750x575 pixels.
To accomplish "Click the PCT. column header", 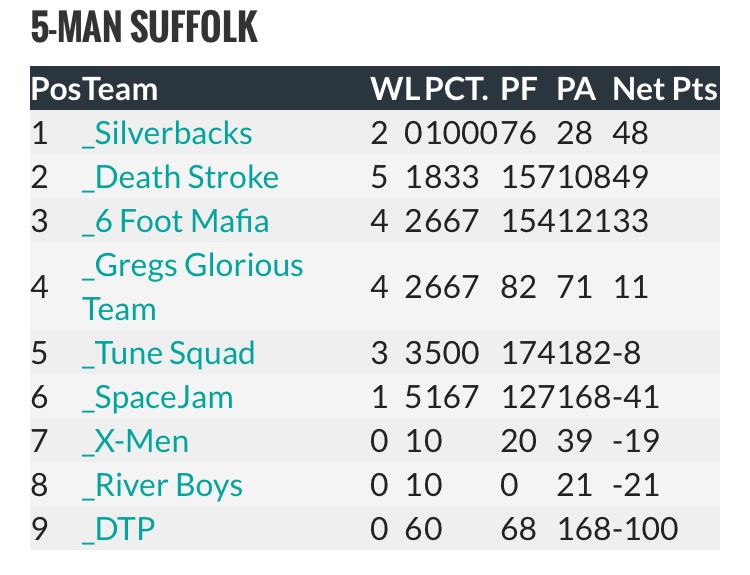I will tap(457, 89).
